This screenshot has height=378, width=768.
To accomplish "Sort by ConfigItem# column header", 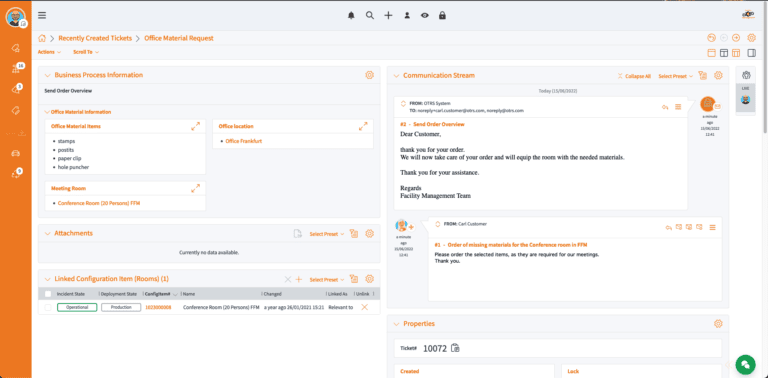I will point(158,294).
